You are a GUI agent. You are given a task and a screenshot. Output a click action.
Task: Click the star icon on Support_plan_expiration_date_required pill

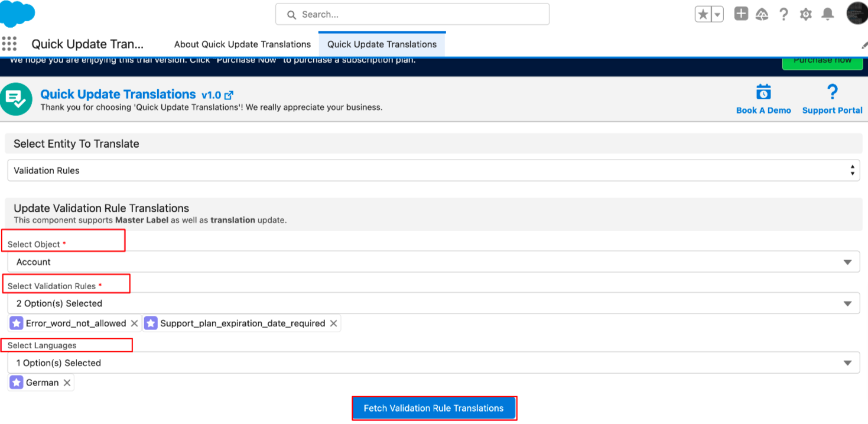pyautogui.click(x=151, y=323)
